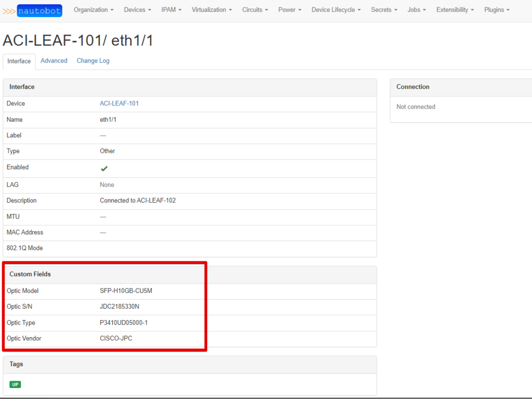Click the MAC Address label

[x=25, y=232]
